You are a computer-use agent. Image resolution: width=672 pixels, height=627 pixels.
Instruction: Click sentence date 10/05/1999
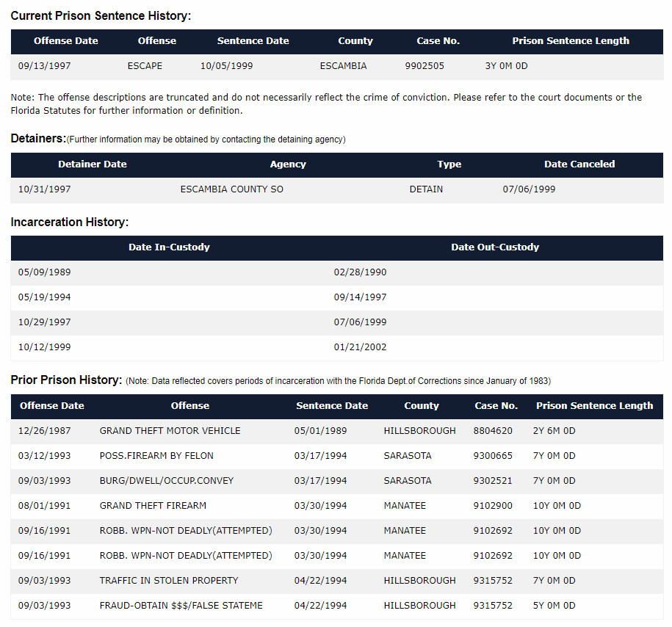click(x=227, y=66)
